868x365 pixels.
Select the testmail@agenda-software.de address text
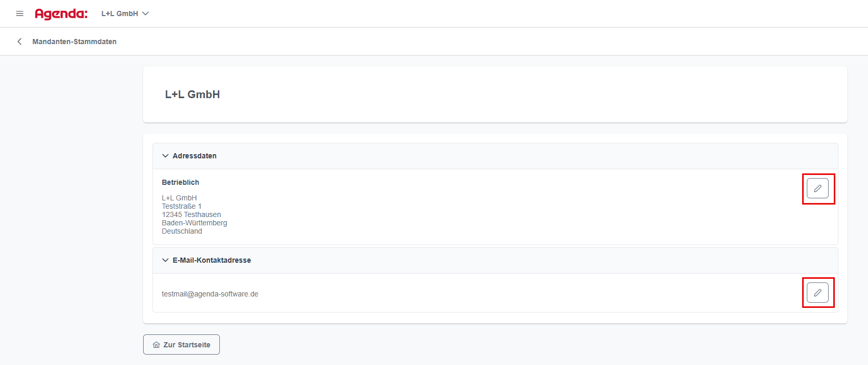[x=210, y=294]
